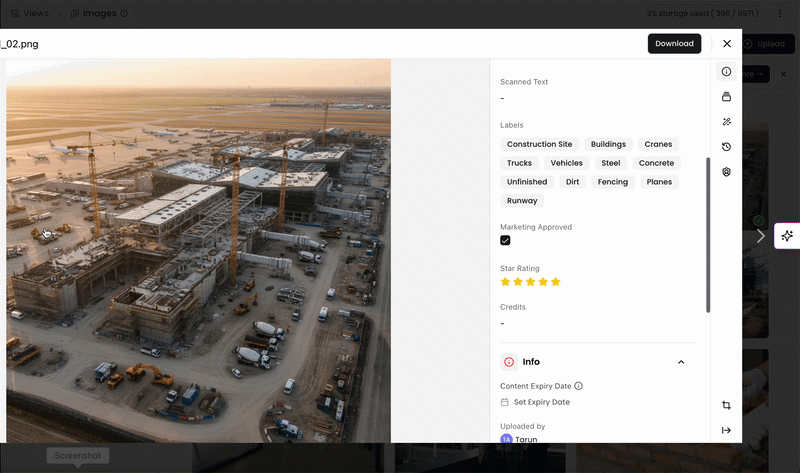Click the Tarun uploader avatar

tap(506, 439)
